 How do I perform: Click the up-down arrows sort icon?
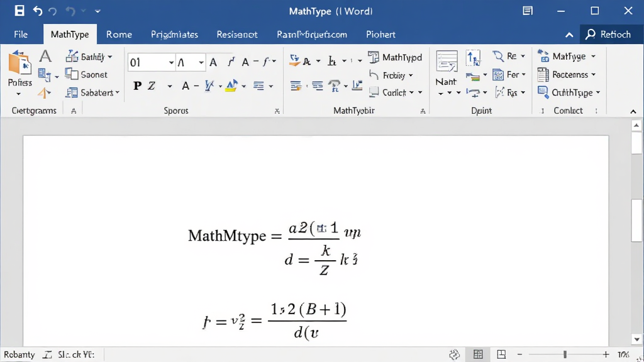473,58
